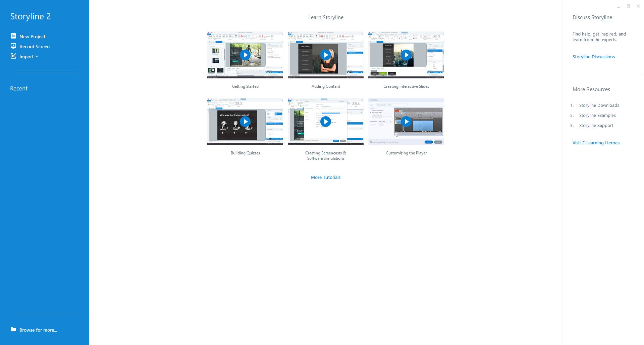644x345 pixels.
Task: Click the Import icon in the sidebar
Action: [x=13, y=56]
